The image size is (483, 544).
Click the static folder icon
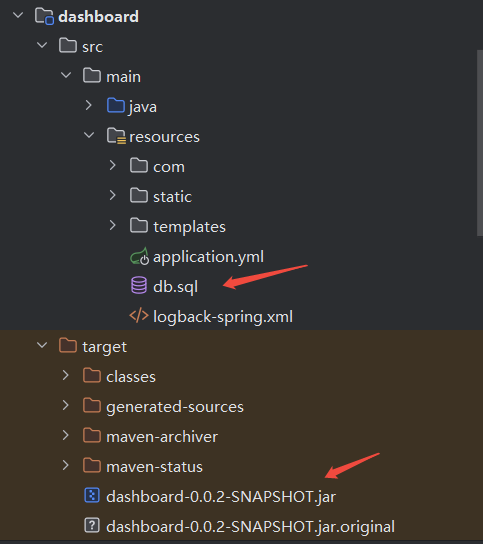click(139, 195)
